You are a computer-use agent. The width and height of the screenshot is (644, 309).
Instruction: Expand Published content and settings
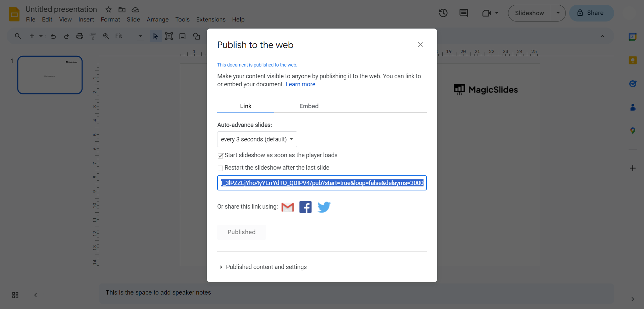[266, 267]
